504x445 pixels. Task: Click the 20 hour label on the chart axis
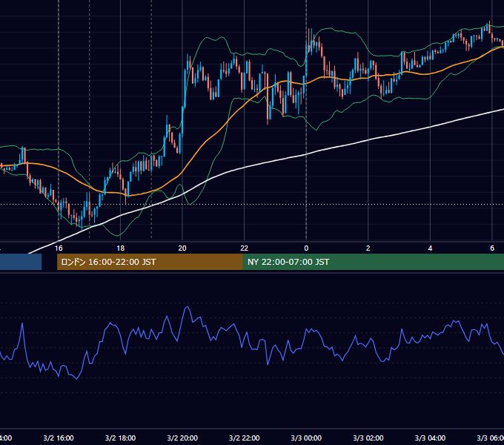[182, 248]
